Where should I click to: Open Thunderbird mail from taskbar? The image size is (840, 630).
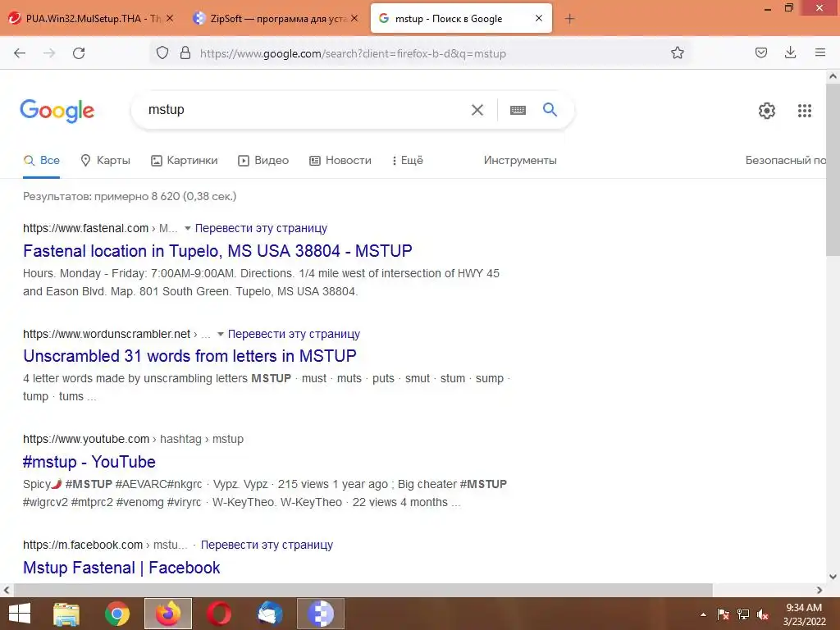[x=270, y=614]
